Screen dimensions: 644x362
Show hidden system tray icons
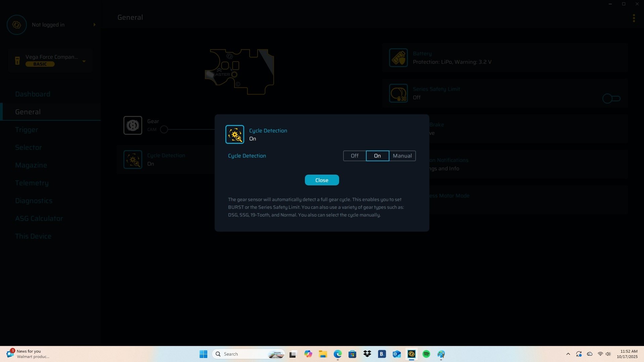568,354
